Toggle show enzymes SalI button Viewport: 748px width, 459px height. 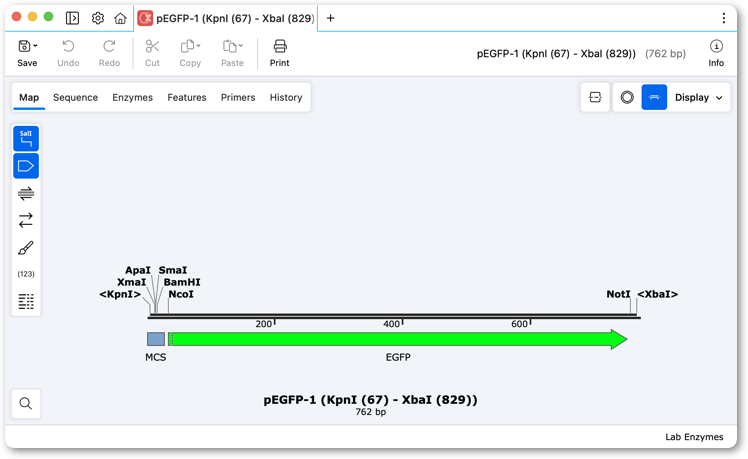coord(26,138)
